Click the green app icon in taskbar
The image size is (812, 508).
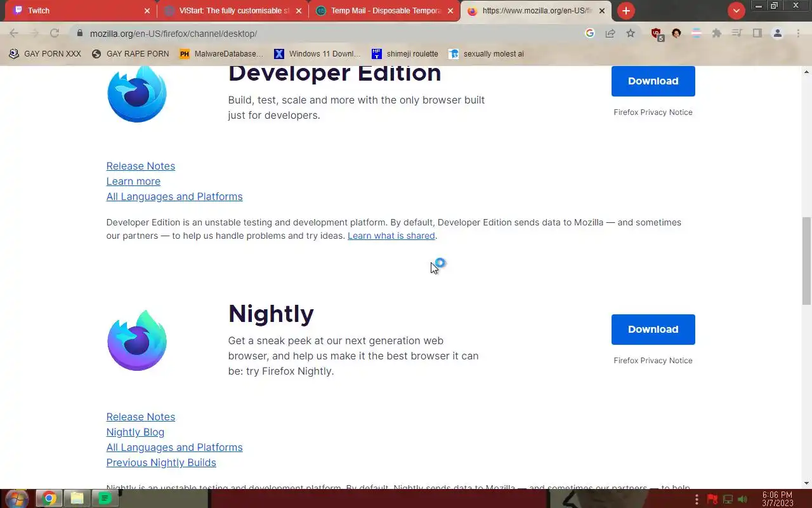tap(105, 498)
